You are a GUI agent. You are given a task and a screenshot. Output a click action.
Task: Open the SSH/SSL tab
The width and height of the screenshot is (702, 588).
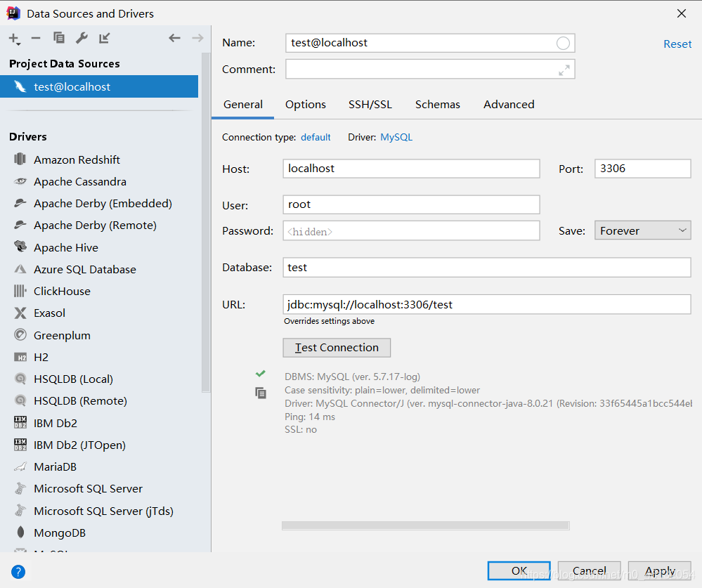point(370,105)
